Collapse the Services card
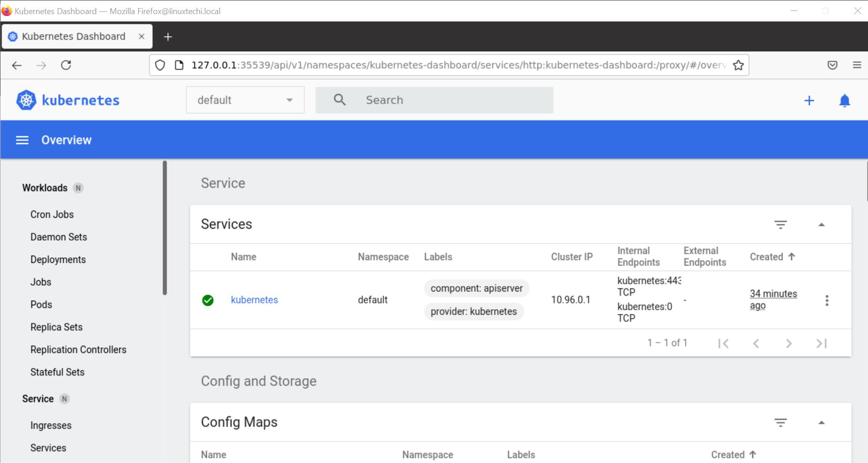The height and width of the screenshot is (463, 868). click(821, 225)
